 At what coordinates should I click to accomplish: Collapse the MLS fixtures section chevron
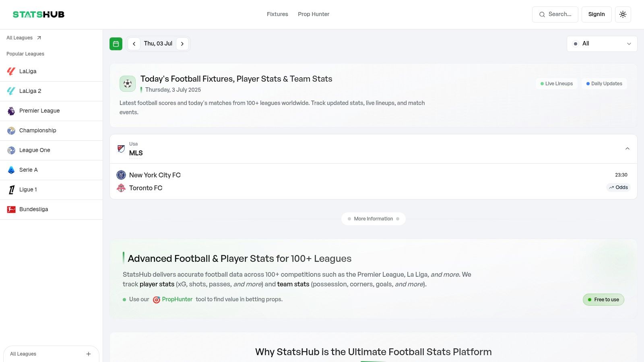(627, 149)
